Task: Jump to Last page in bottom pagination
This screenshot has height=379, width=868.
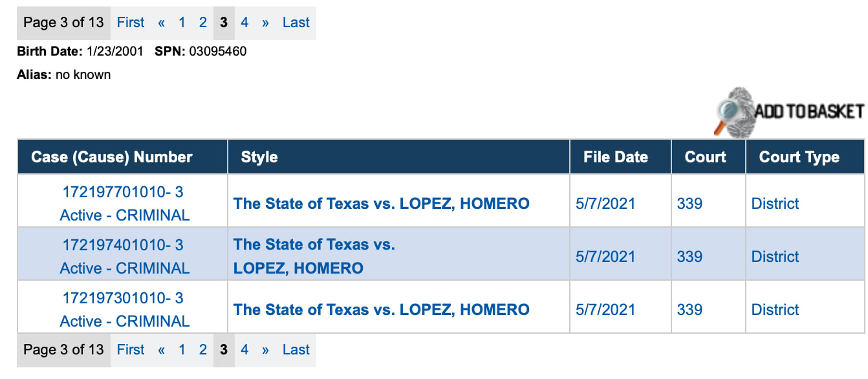Action: point(296,350)
